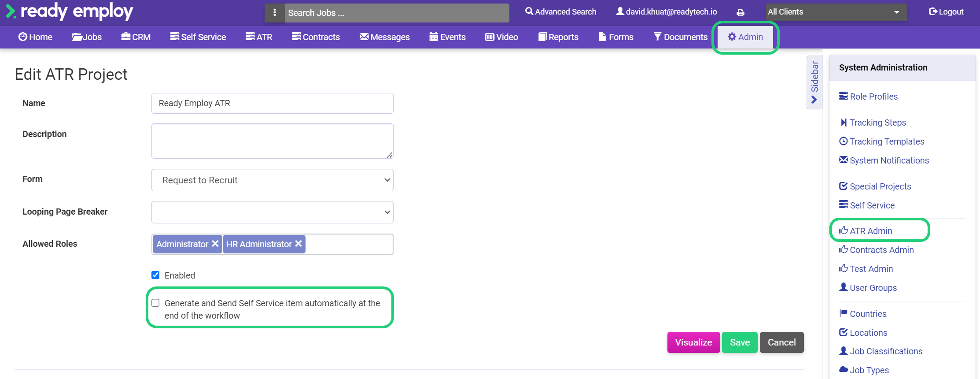980x379 pixels.
Task: Click the Ready Employ logo
Action: pos(70,11)
